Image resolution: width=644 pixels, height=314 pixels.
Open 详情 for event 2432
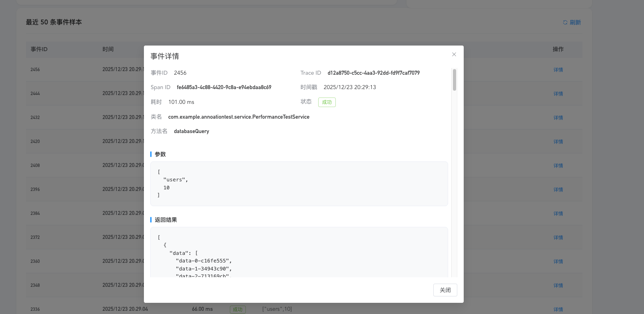tap(558, 117)
